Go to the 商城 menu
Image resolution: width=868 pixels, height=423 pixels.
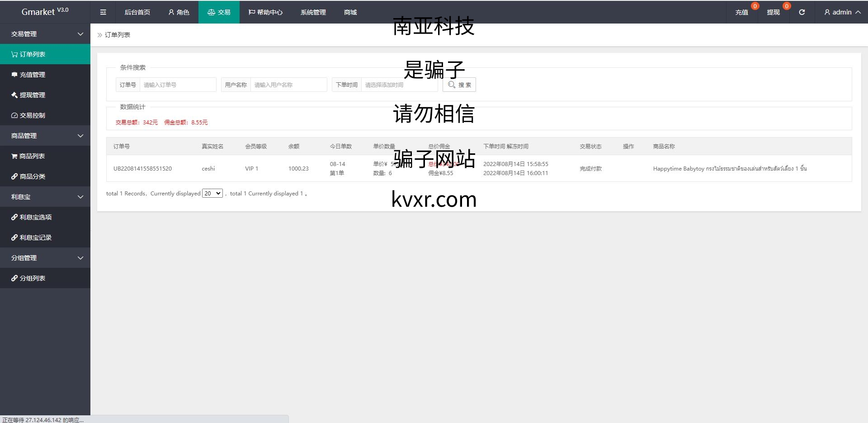point(350,12)
